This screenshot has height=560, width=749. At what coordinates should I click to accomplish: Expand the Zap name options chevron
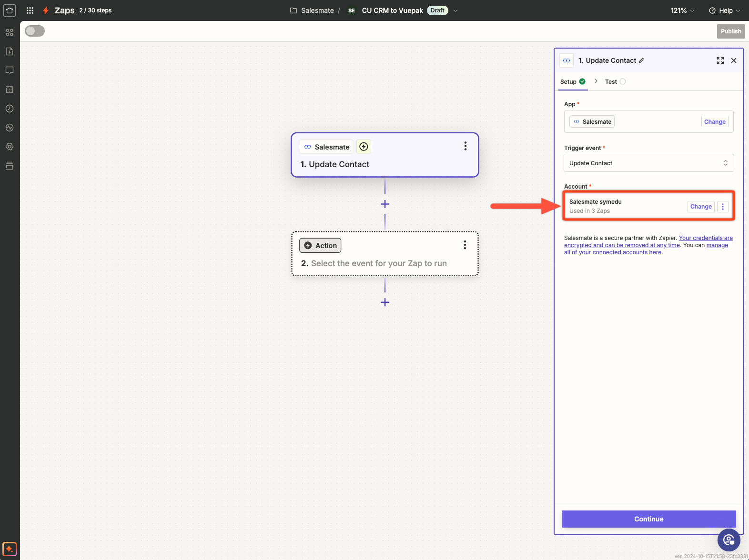tap(455, 10)
